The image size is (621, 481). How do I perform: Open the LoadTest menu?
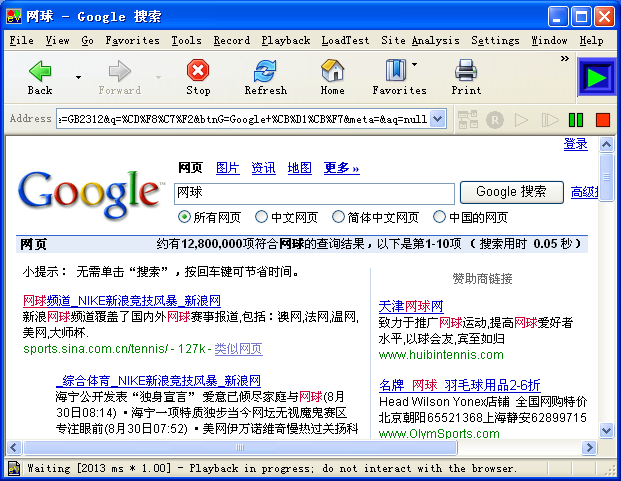345,40
